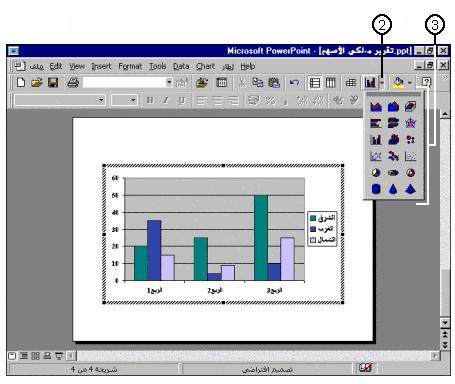Viewport: 455px width, 384px height.
Task: Click the vertical scrollbar down arrow
Action: (x=445, y=322)
